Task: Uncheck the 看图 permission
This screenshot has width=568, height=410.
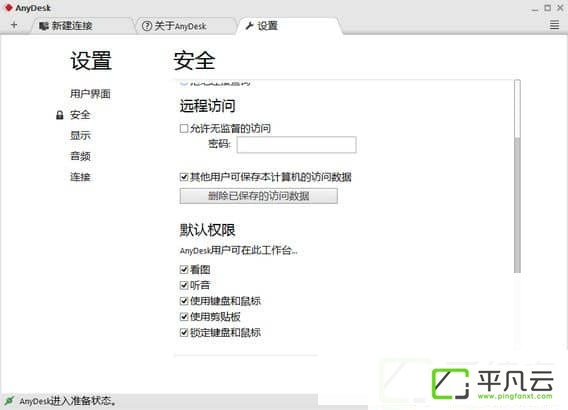Action: coord(184,269)
